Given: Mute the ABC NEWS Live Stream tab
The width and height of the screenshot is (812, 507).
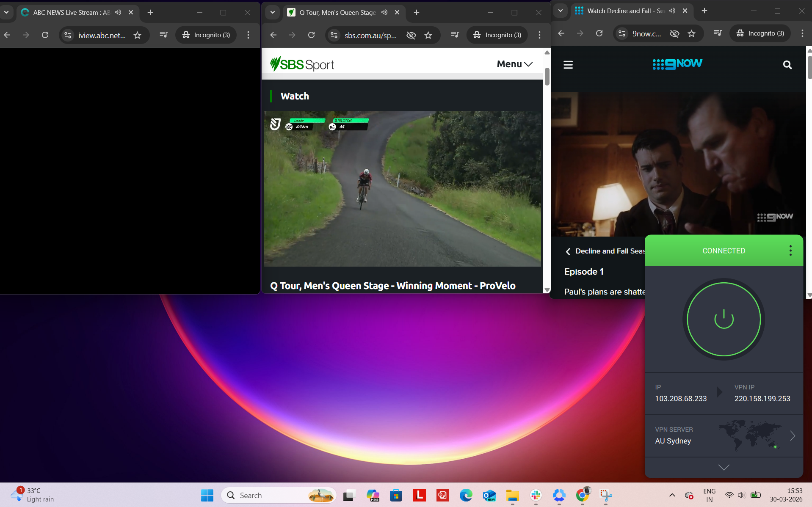Looking at the screenshot, I should tap(118, 12).
